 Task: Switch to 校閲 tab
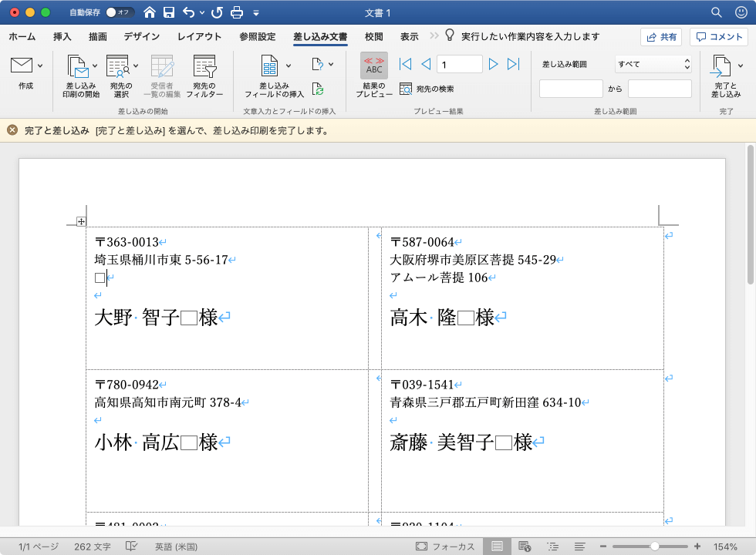point(373,37)
